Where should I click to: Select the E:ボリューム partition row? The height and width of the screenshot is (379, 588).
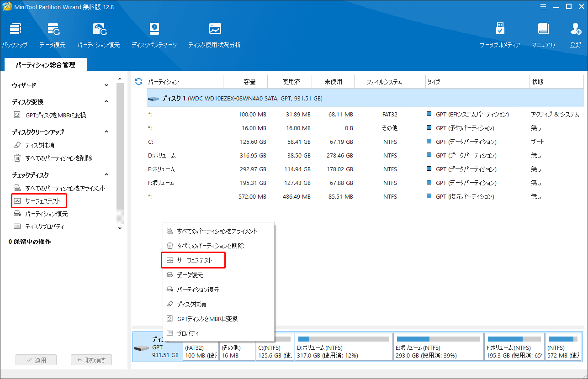(x=365, y=169)
